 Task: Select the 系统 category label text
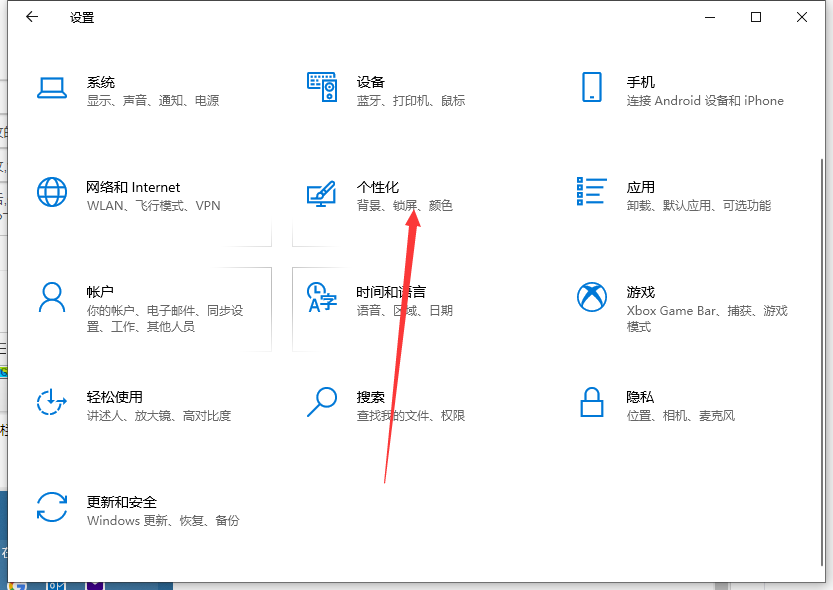tap(100, 82)
